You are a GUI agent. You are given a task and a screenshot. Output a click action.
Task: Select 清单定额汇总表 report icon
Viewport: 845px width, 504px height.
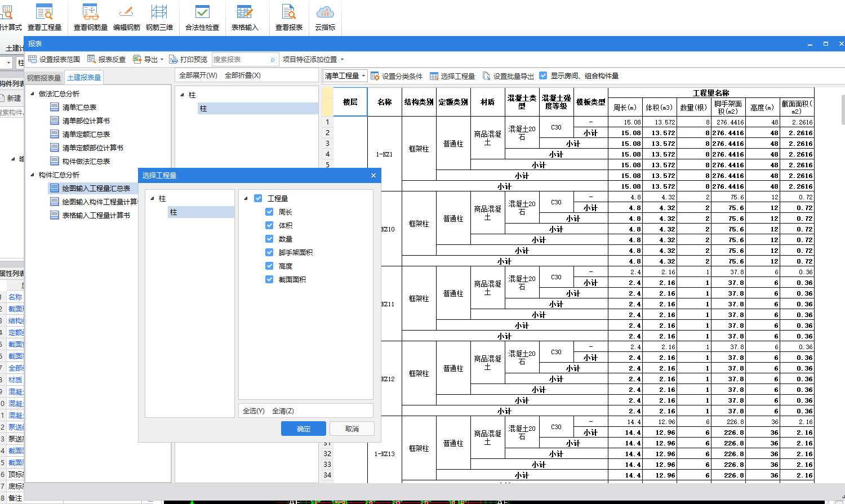[55, 134]
